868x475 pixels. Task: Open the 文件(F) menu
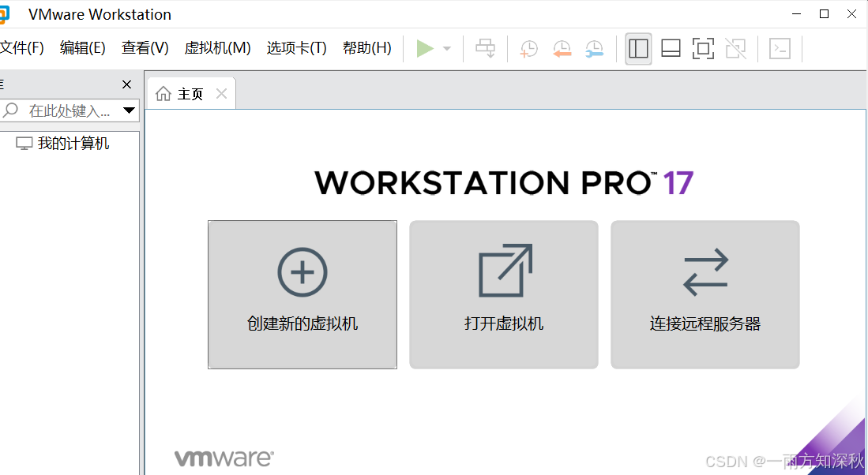click(x=21, y=48)
